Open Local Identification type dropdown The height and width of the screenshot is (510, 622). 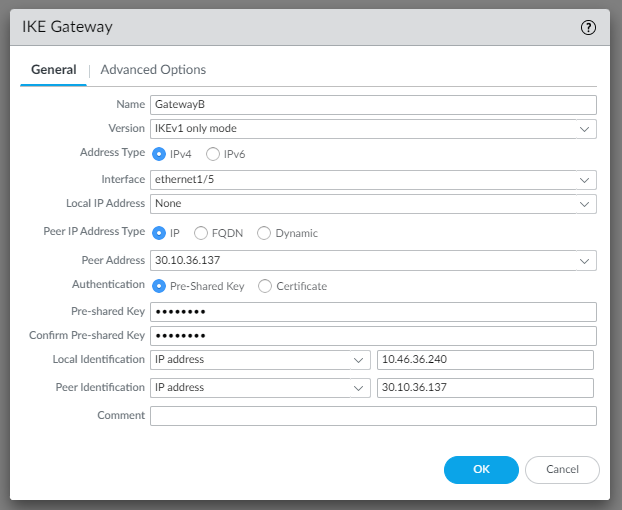[x=359, y=360]
